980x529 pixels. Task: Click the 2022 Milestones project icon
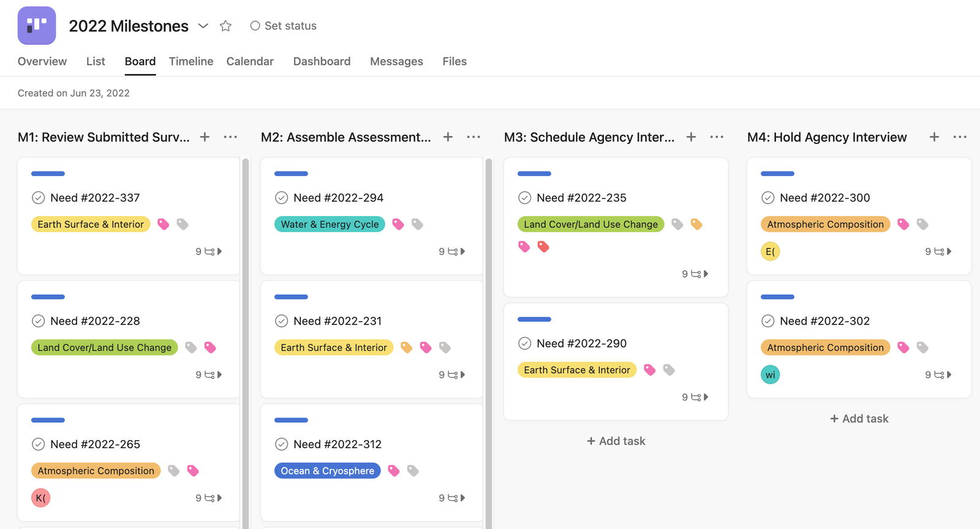(x=37, y=26)
